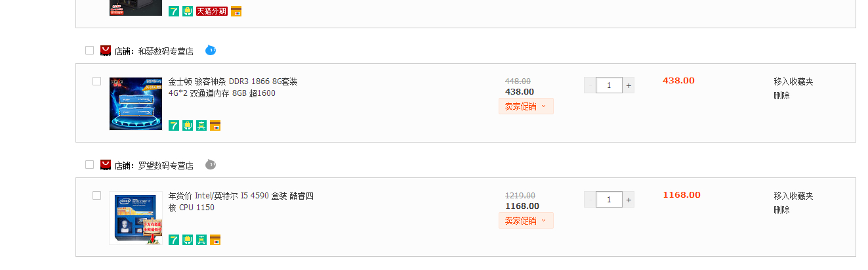Click the quantity input field for Kingston memory
Viewport: 868px width, 270px height.
(x=609, y=85)
